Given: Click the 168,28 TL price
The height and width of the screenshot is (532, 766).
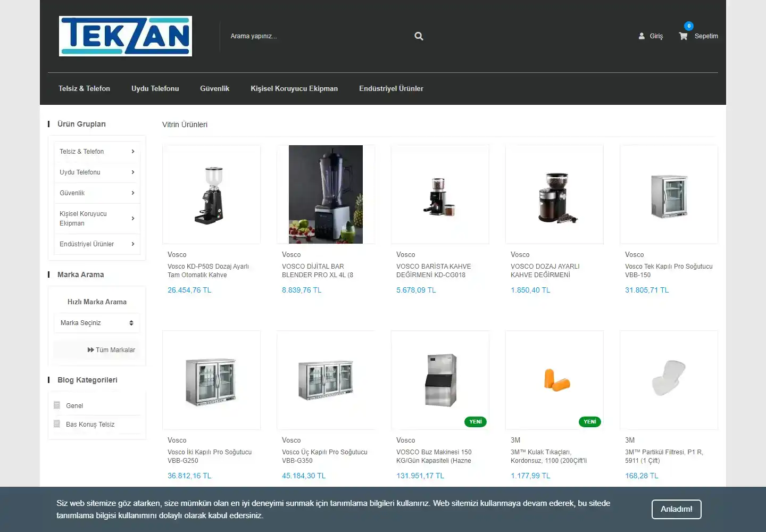Looking at the screenshot, I should pos(642,476).
